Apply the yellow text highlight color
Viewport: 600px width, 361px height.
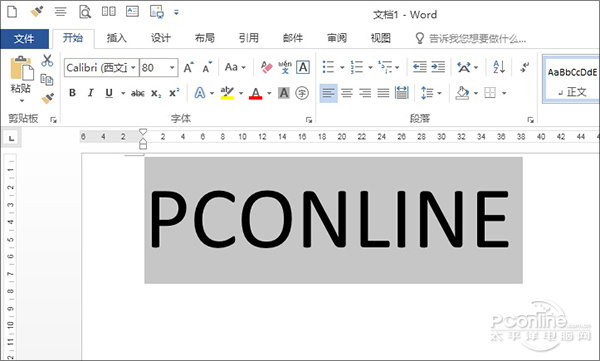tap(227, 93)
